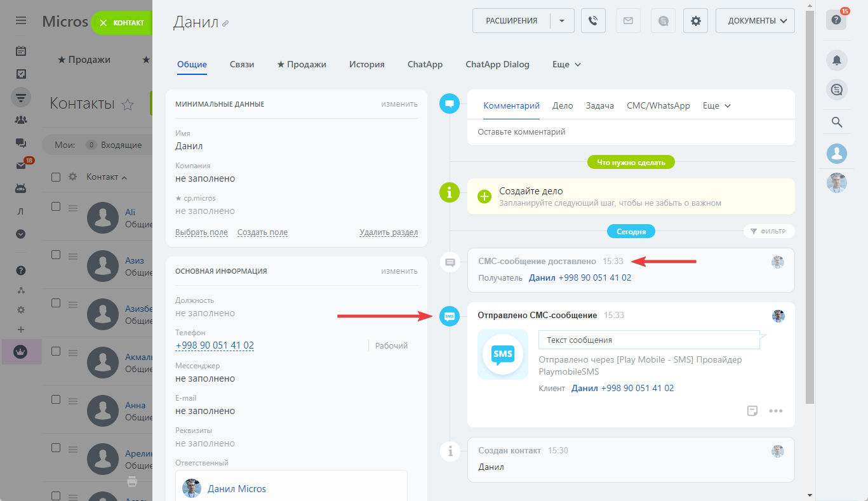This screenshot has width=868, height=501.
Task: Open the help question mark with badge
Action: (x=836, y=20)
